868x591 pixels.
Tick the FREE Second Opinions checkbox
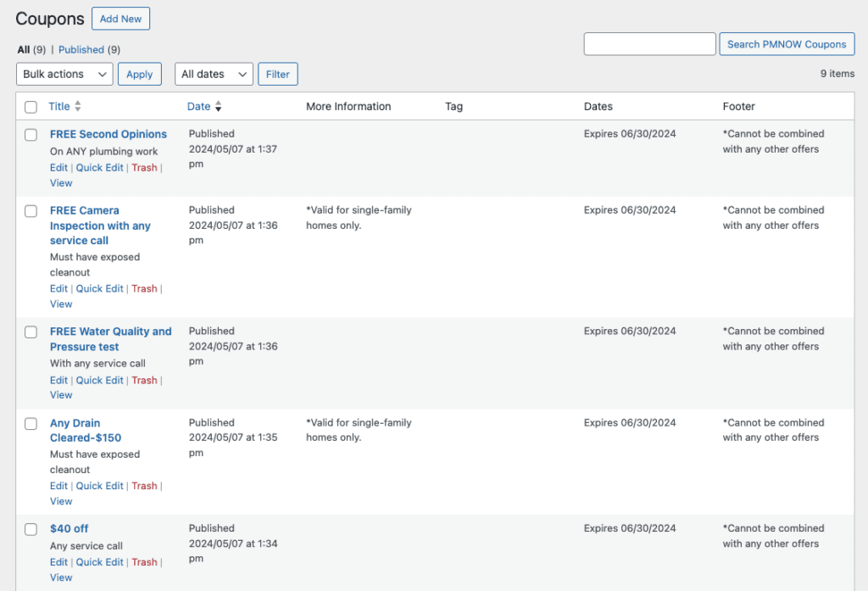(x=31, y=135)
